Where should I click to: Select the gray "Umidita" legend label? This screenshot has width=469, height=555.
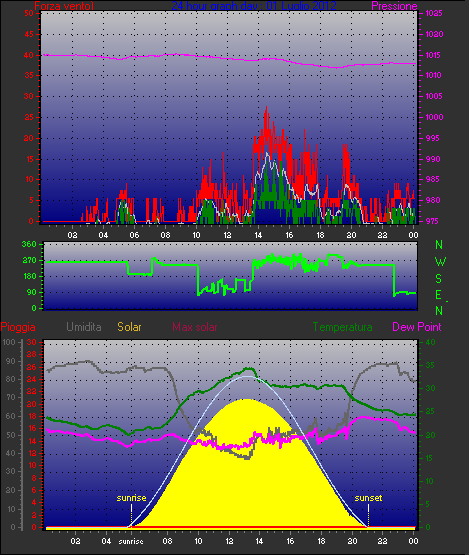(x=84, y=327)
